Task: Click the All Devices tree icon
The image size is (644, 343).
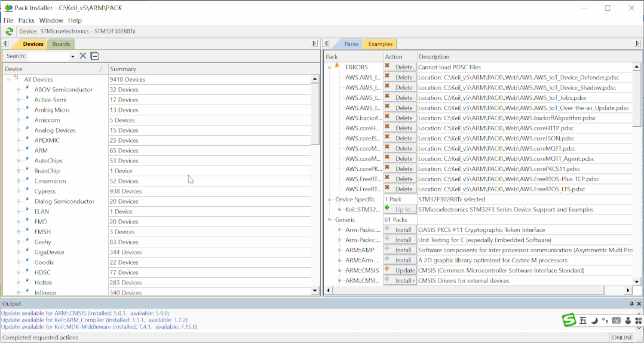Action: [16, 78]
